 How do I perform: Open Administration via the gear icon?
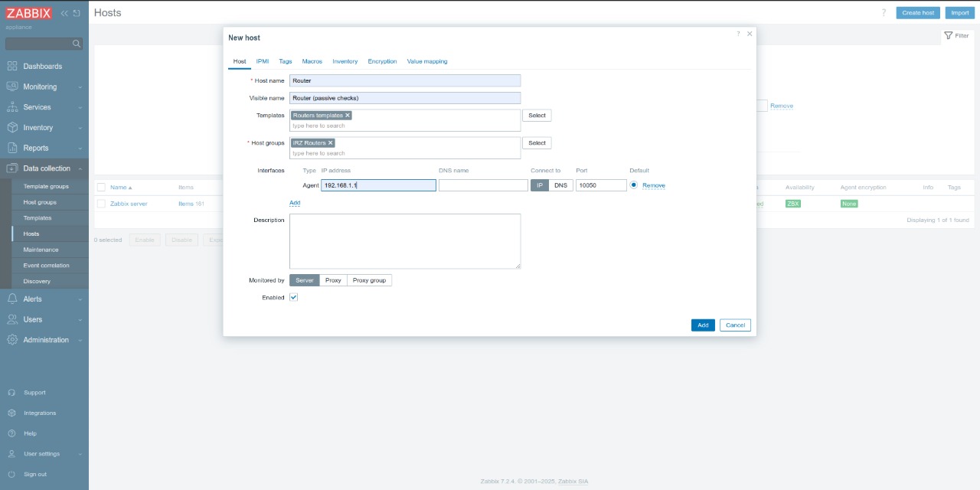(x=11, y=339)
